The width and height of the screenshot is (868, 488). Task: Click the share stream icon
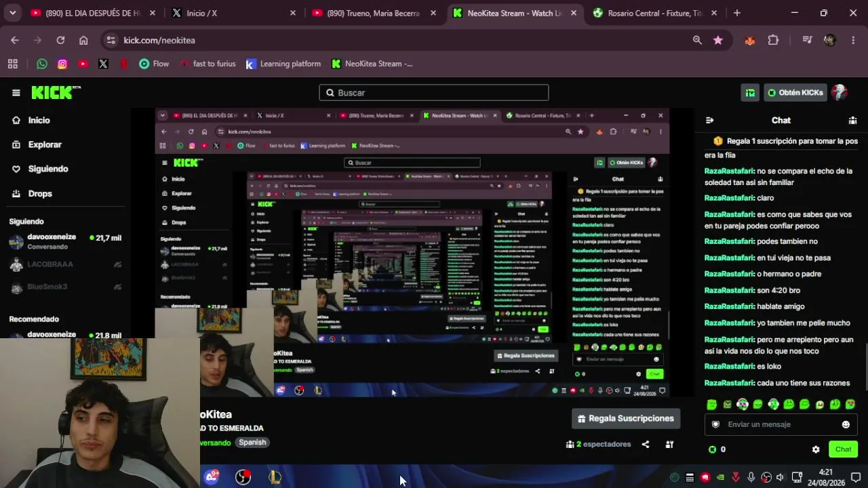click(646, 445)
